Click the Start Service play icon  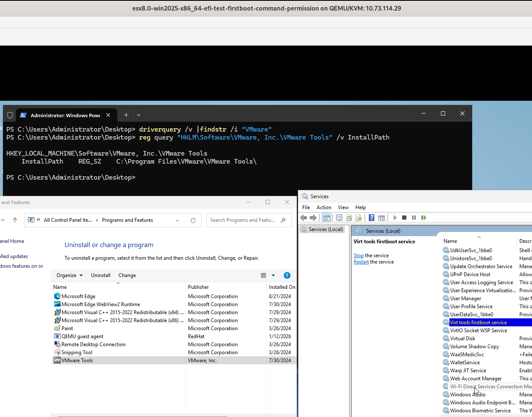pyautogui.click(x=395, y=218)
